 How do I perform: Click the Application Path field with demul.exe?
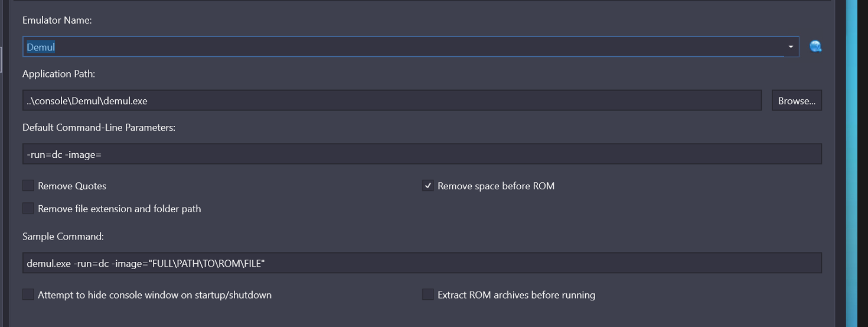[x=392, y=101]
